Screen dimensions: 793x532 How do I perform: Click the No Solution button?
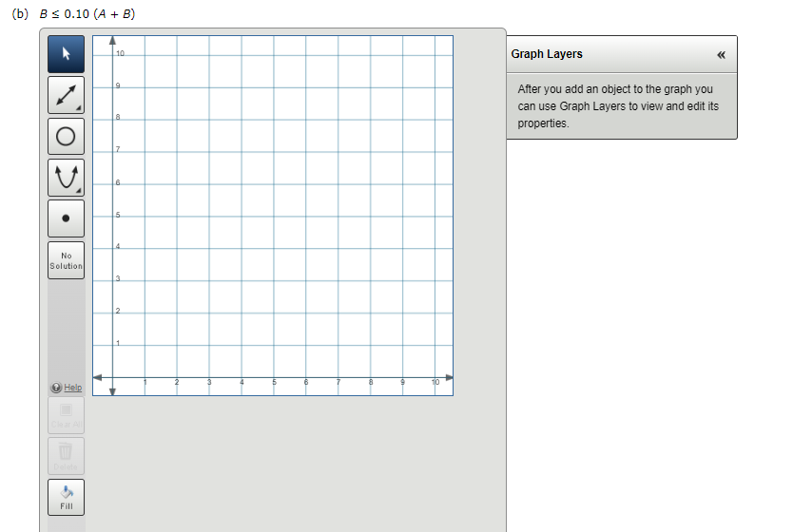coord(66,260)
